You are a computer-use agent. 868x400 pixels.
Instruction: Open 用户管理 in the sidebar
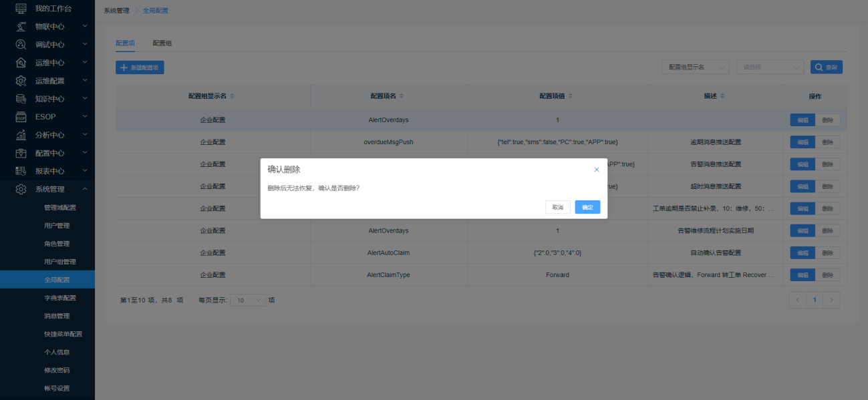57,226
